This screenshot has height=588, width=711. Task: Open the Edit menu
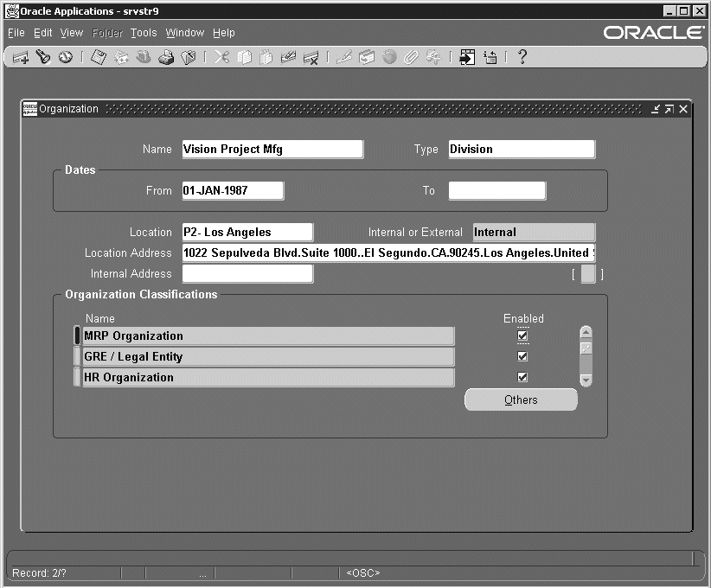[43, 33]
